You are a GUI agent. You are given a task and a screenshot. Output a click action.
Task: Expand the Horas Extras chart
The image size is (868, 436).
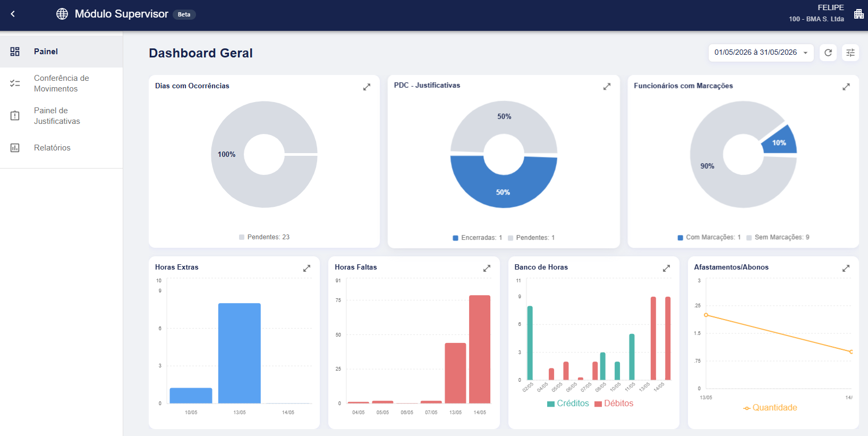point(307,268)
